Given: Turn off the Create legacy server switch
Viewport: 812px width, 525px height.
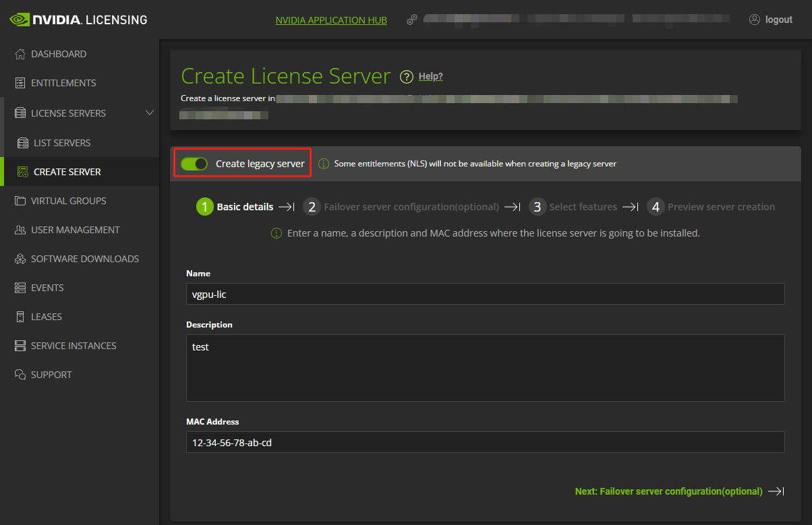Looking at the screenshot, I should (x=194, y=164).
